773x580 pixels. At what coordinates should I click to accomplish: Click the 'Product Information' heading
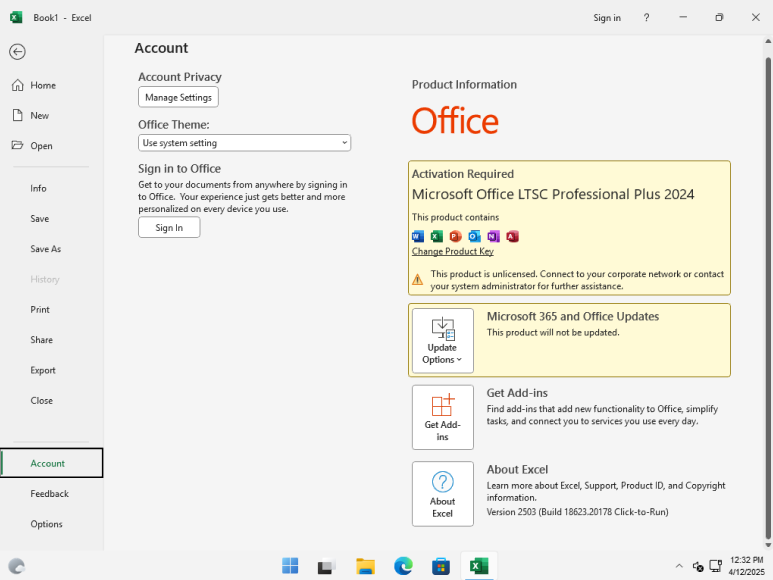[464, 85]
